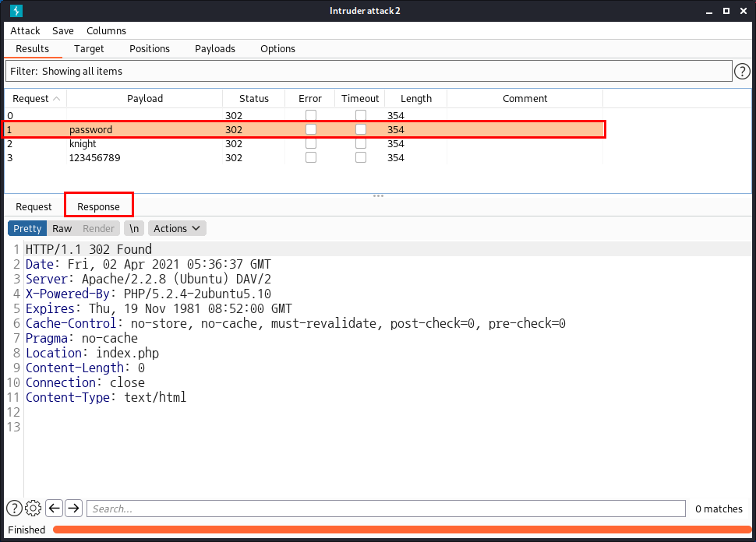Switch to the Target tab

click(x=89, y=48)
